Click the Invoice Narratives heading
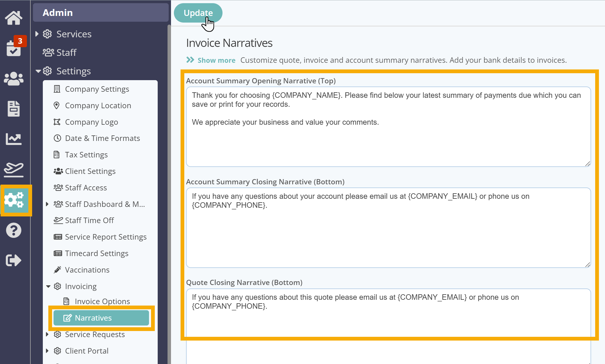The width and height of the screenshot is (605, 364). tap(229, 43)
